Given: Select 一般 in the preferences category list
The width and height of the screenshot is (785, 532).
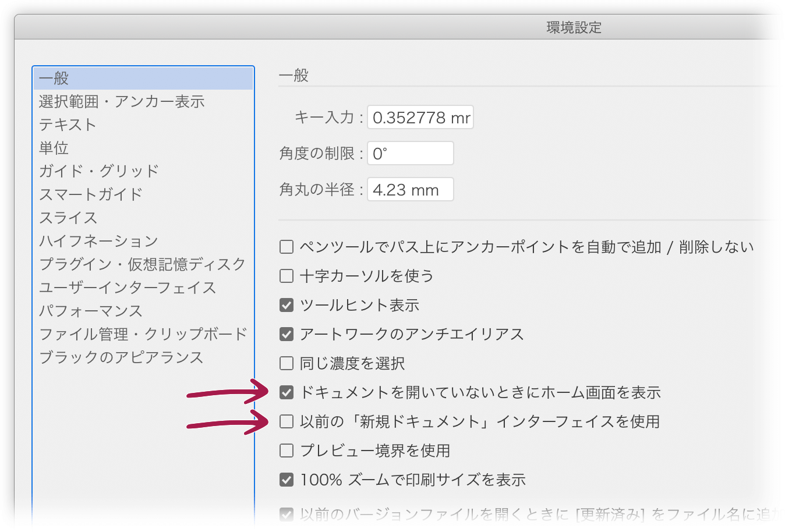Looking at the screenshot, I should coord(143,78).
